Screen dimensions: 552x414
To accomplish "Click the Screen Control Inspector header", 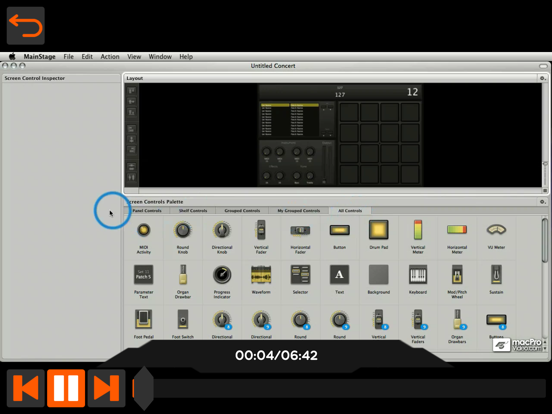I will 34,78.
